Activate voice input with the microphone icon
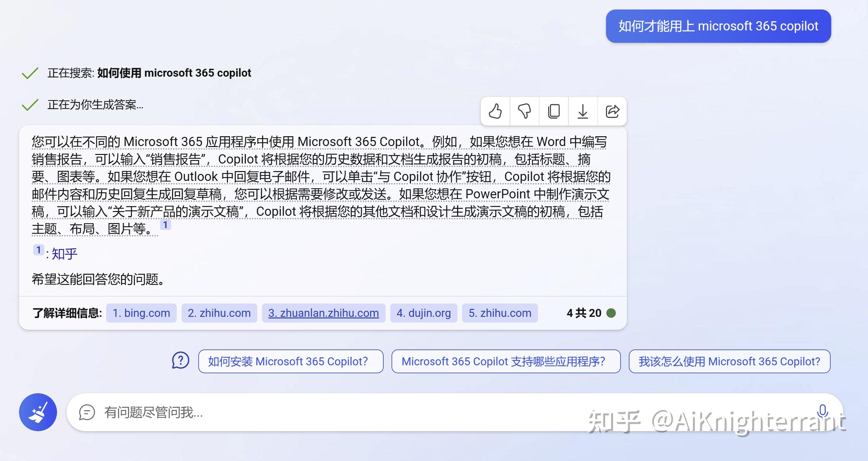Viewport: 868px width, 461px height. pyautogui.click(x=822, y=411)
